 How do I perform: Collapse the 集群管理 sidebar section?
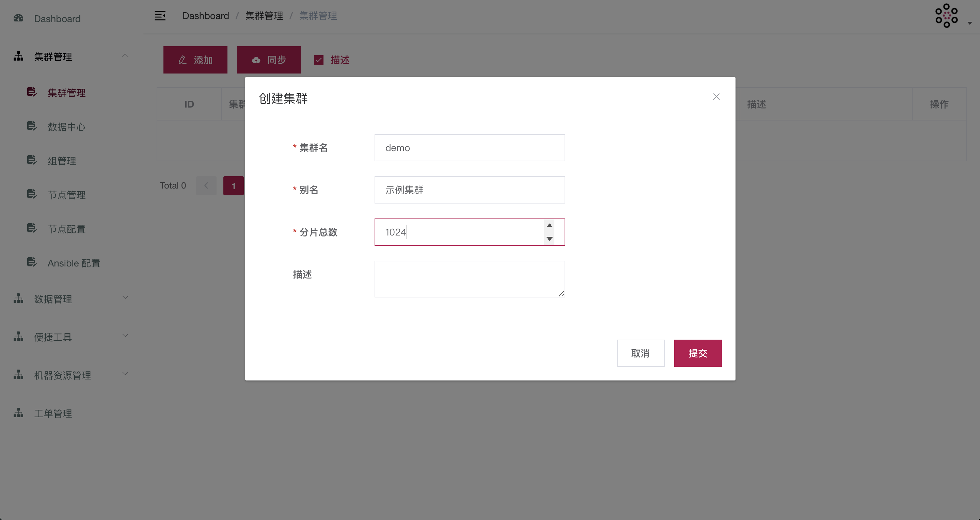point(125,55)
